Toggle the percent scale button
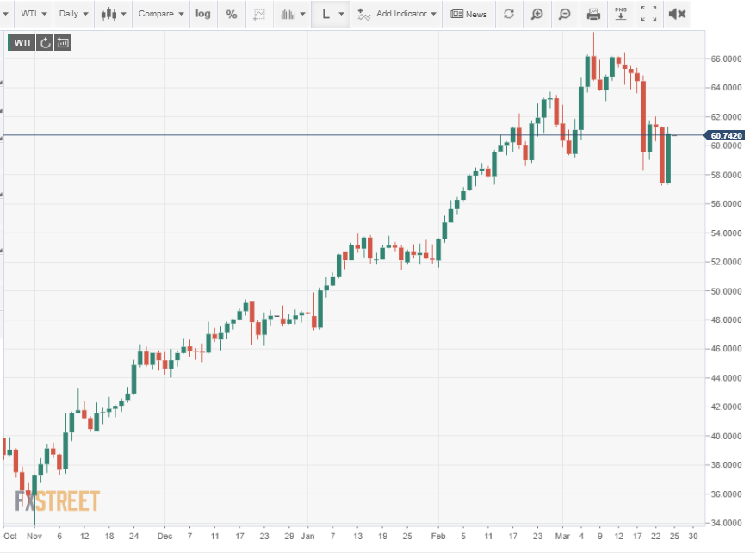This screenshot has width=756, height=553. tap(232, 14)
